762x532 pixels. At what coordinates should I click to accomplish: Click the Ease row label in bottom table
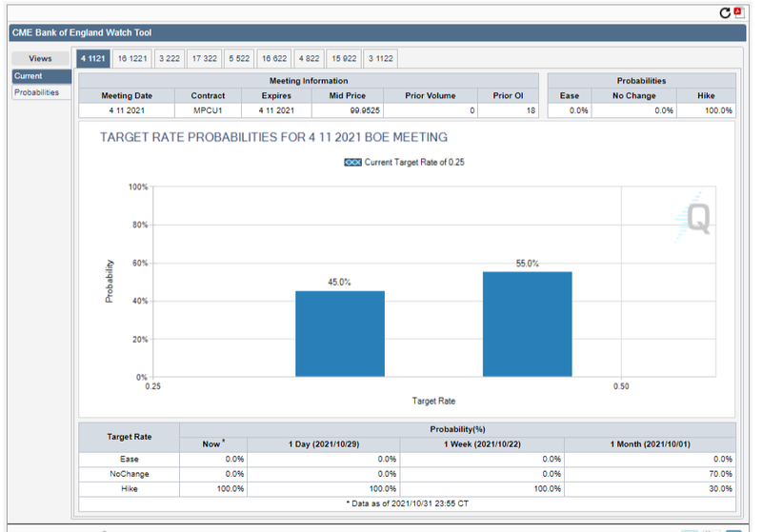pyautogui.click(x=130, y=459)
